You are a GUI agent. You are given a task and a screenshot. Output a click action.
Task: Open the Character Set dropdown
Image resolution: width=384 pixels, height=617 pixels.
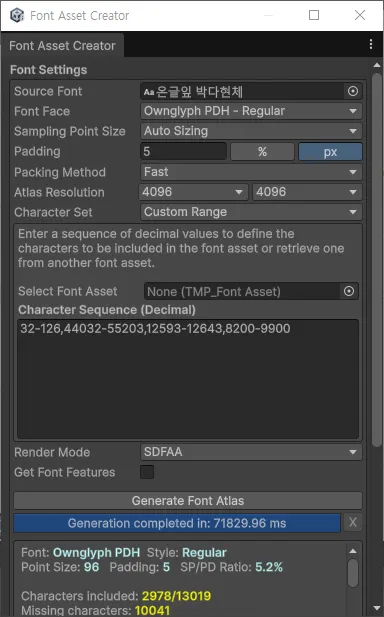click(x=251, y=212)
